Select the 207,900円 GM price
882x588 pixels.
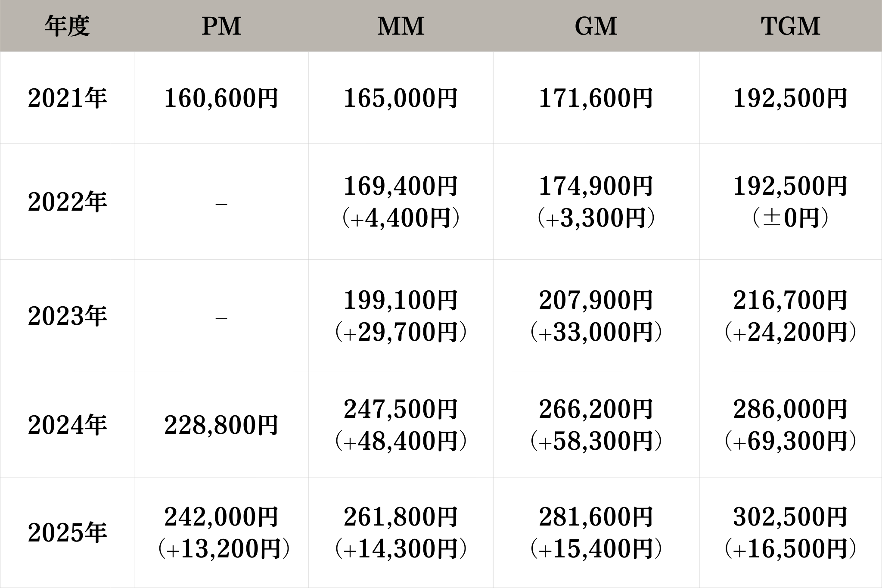[596, 300]
